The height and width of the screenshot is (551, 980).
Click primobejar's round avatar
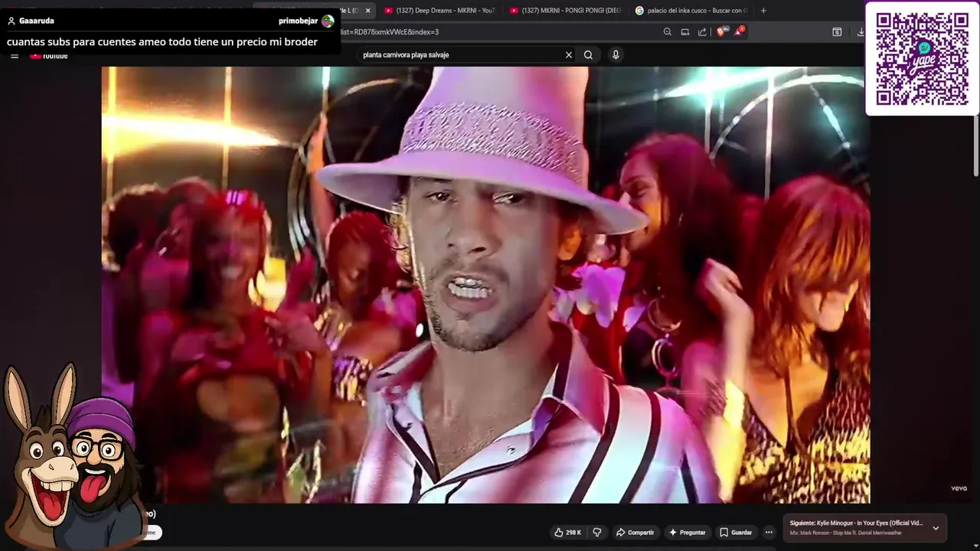coord(328,21)
